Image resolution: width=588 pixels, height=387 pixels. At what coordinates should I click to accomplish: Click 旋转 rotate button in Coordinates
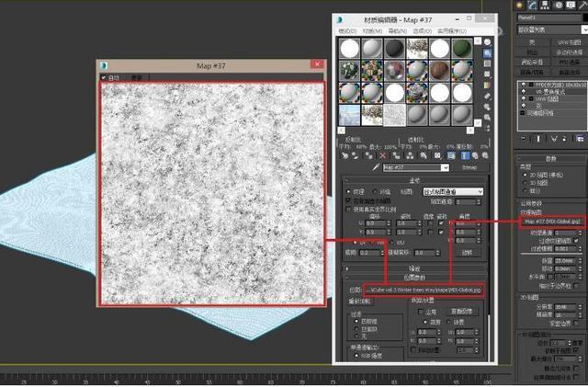pos(467,253)
